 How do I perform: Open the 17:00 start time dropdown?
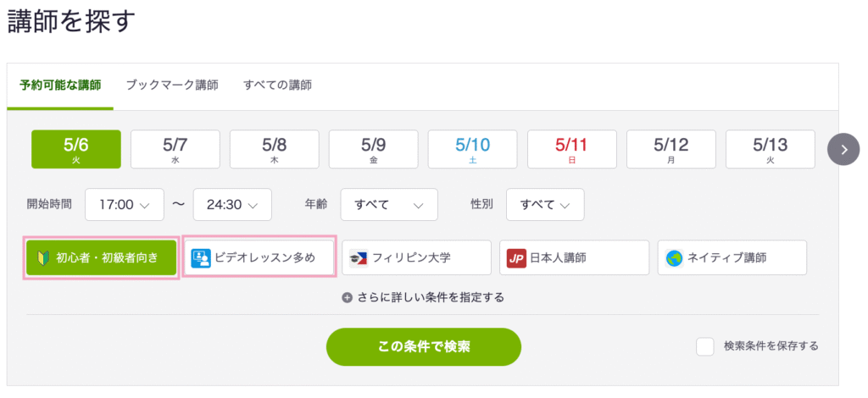point(125,205)
